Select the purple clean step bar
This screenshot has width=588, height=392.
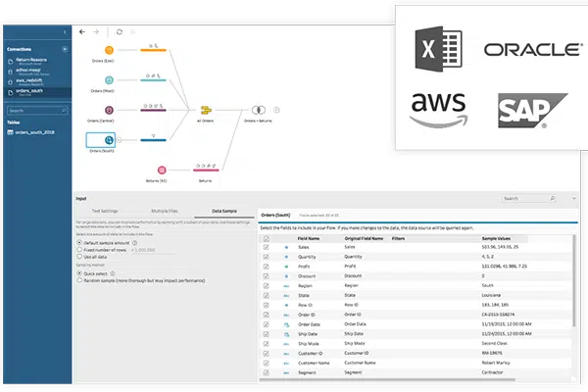pyautogui.click(x=153, y=110)
